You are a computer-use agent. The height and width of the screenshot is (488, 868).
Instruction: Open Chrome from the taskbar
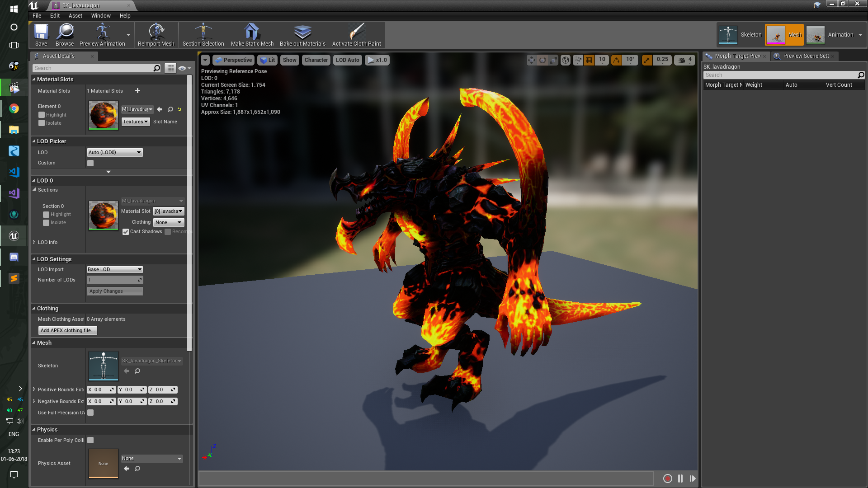point(14,108)
